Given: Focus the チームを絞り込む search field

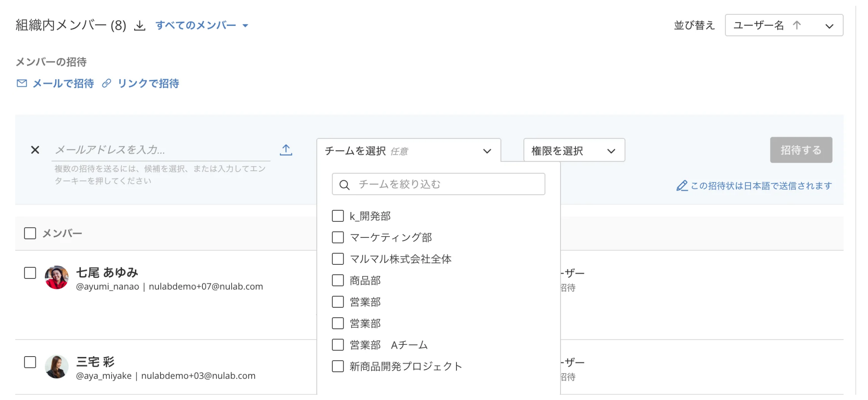Looking at the screenshot, I should click(438, 184).
